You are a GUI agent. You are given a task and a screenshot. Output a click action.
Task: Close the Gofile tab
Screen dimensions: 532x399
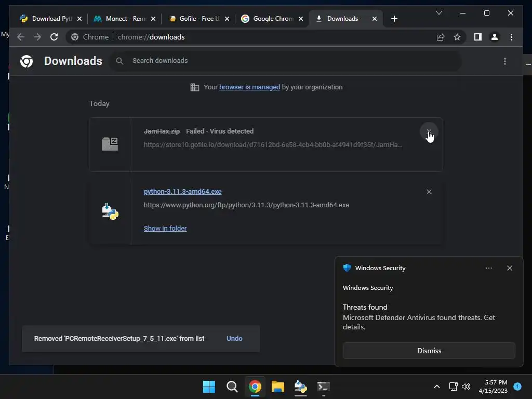227,19
